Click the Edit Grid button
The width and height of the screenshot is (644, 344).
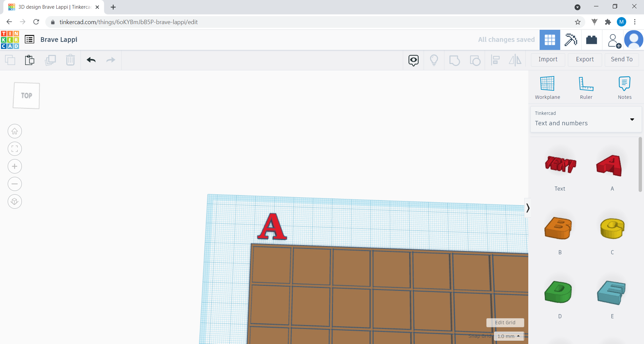[505, 323]
